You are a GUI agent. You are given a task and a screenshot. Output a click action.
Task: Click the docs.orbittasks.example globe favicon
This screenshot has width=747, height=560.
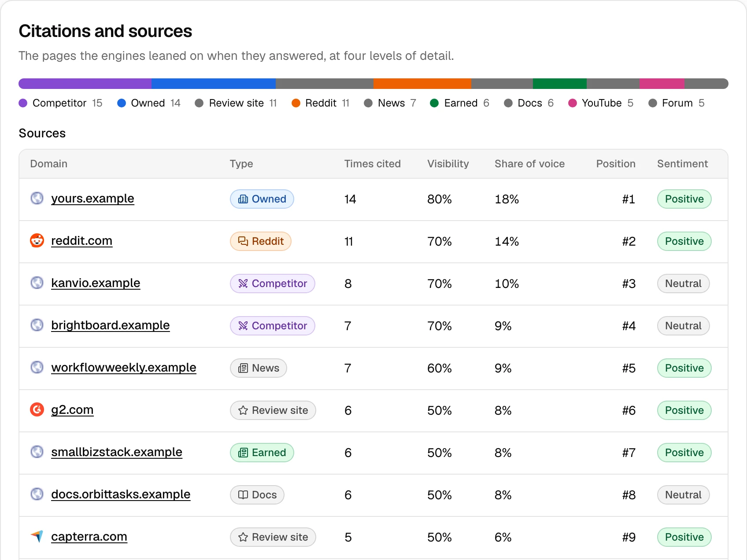coord(37,494)
